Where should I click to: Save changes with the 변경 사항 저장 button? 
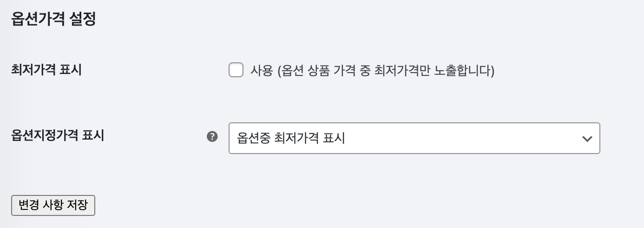(53, 205)
